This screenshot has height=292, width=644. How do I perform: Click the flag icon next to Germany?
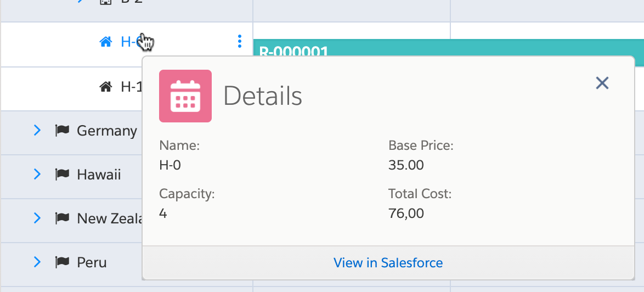pos(63,131)
